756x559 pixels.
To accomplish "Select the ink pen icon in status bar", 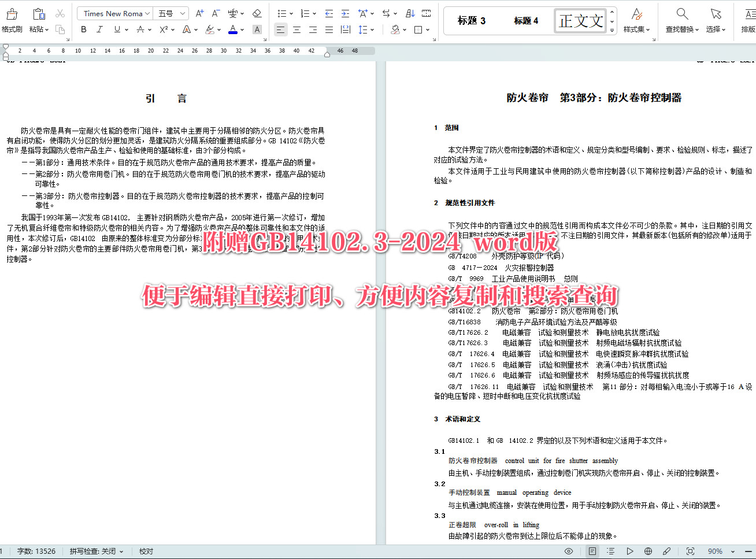I will pos(666,551).
